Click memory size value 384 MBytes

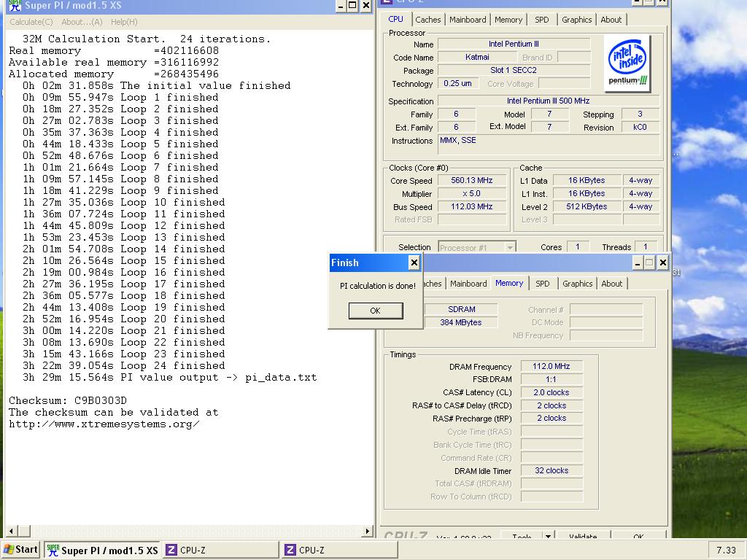pyautogui.click(x=461, y=322)
